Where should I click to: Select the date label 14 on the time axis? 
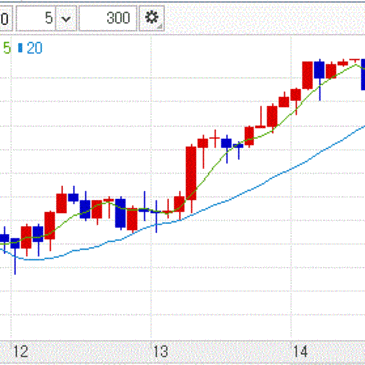(x=300, y=352)
